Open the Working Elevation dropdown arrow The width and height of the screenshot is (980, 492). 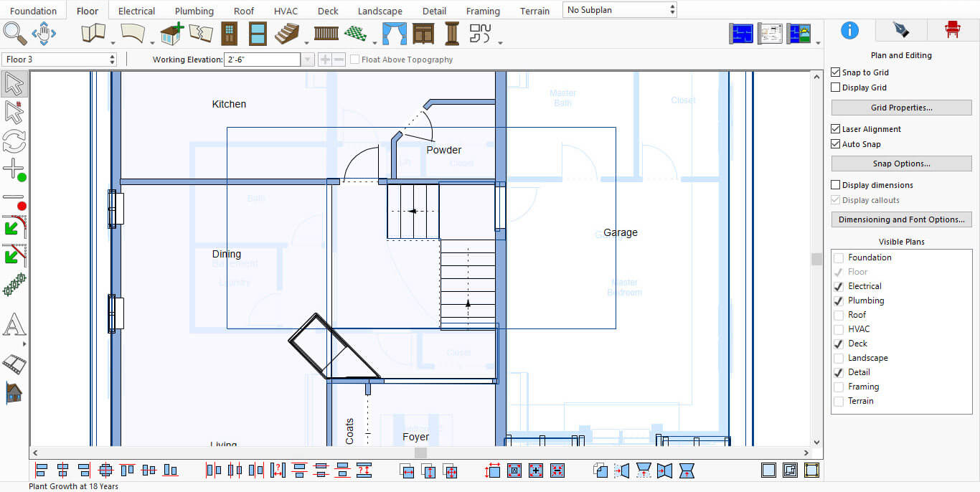point(308,60)
